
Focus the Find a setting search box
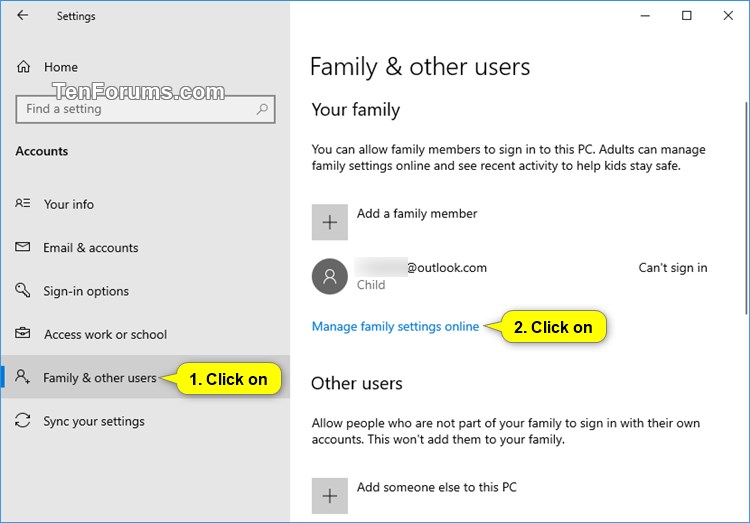point(145,109)
